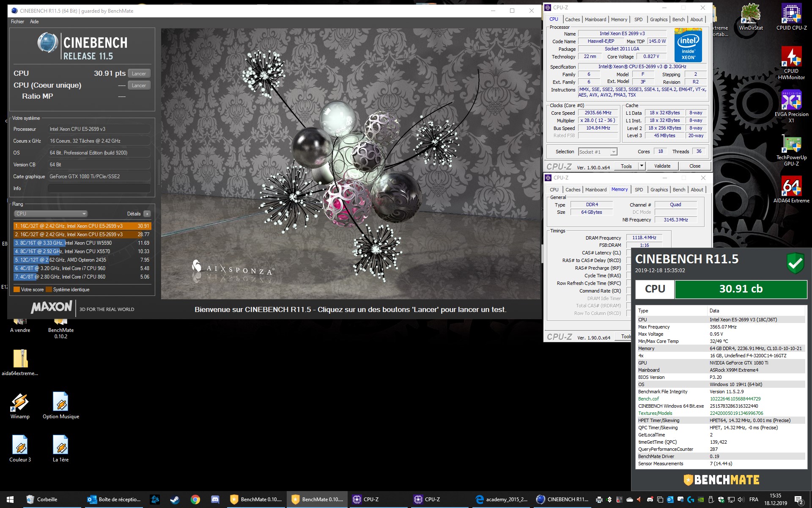
Task: Select the Winamp desktop shortcut
Action: [20, 406]
